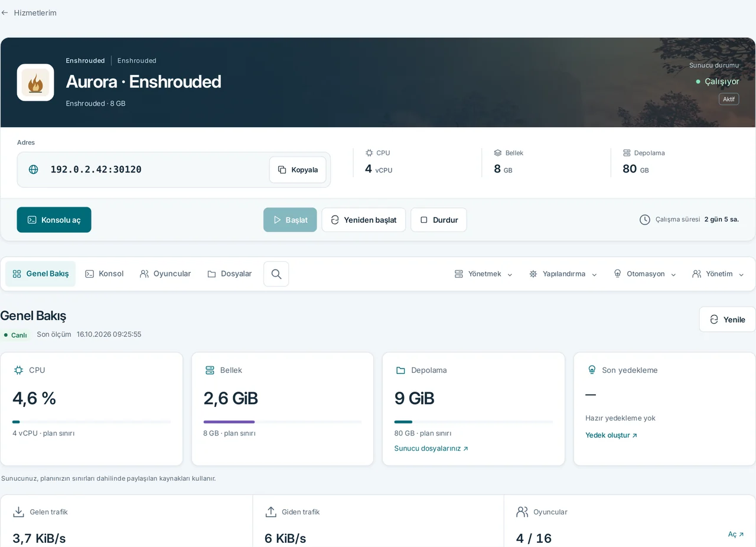
Task: Click the server address 192.0.2.42:30120
Action: (96, 170)
